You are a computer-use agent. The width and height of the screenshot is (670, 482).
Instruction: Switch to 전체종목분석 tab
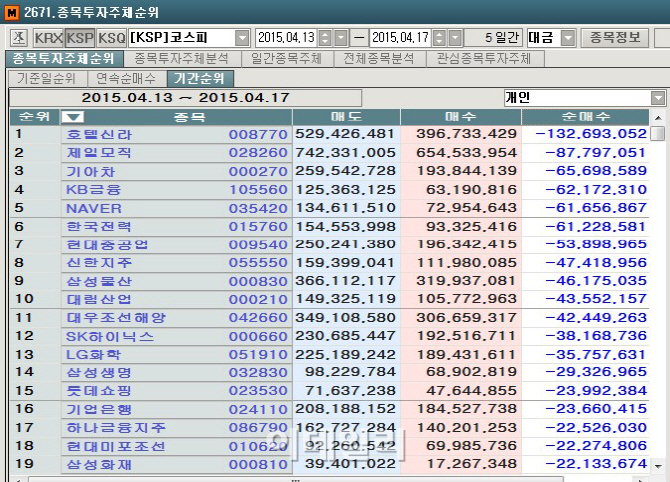379,59
